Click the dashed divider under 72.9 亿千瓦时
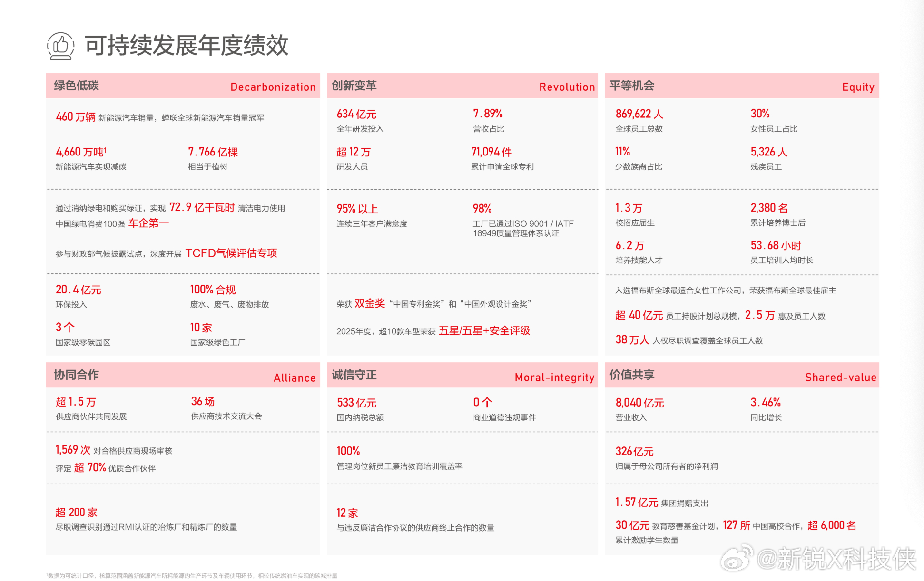 tap(183, 273)
